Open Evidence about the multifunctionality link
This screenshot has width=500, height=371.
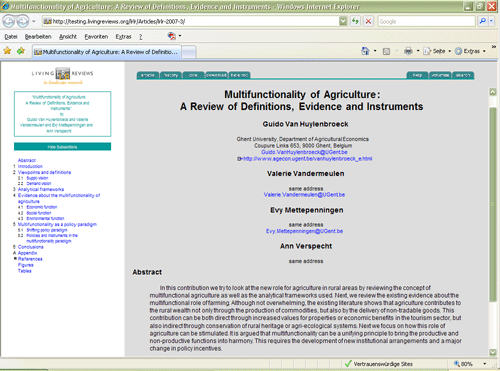point(59,198)
